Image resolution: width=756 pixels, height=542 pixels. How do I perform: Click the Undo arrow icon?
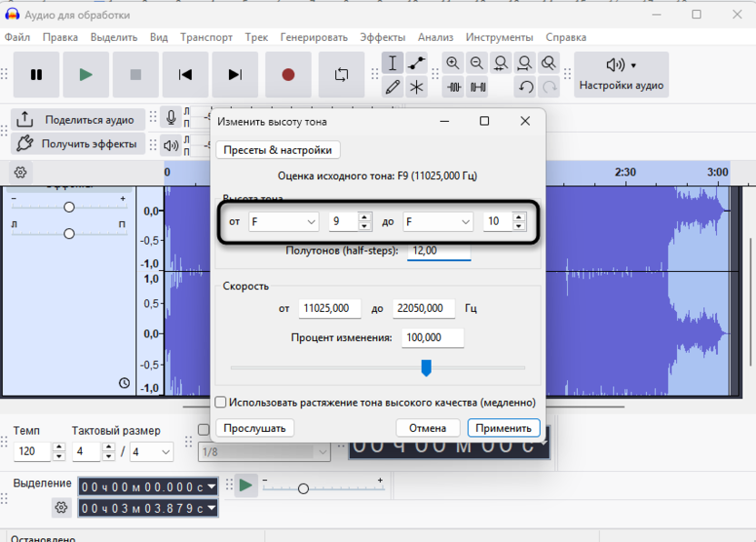click(525, 87)
